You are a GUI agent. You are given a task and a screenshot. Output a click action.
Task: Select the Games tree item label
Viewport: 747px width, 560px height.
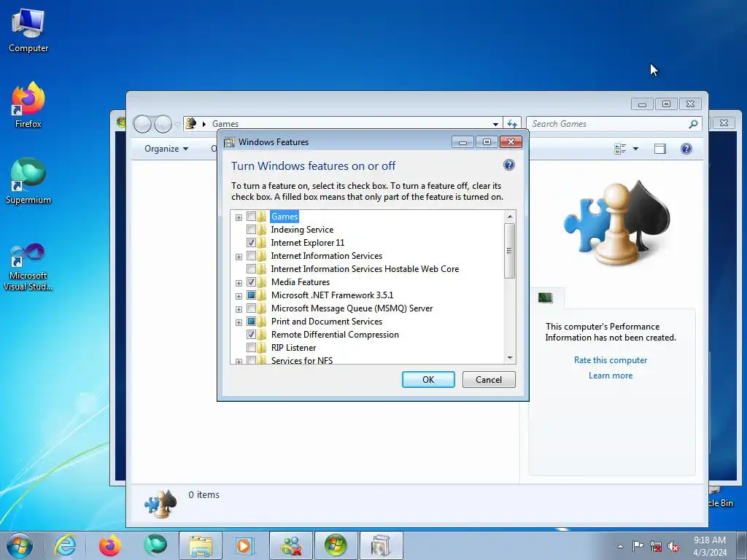coord(285,216)
